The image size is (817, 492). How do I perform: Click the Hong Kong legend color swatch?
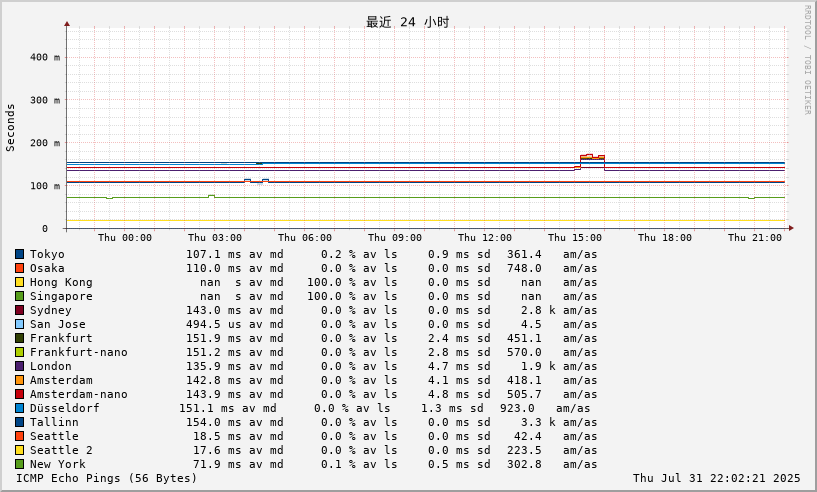coord(19,282)
